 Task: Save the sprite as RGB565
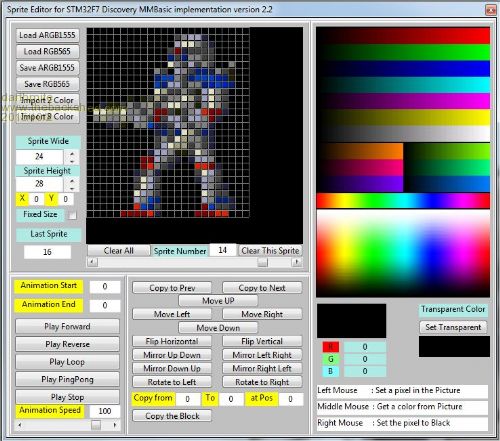47,84
